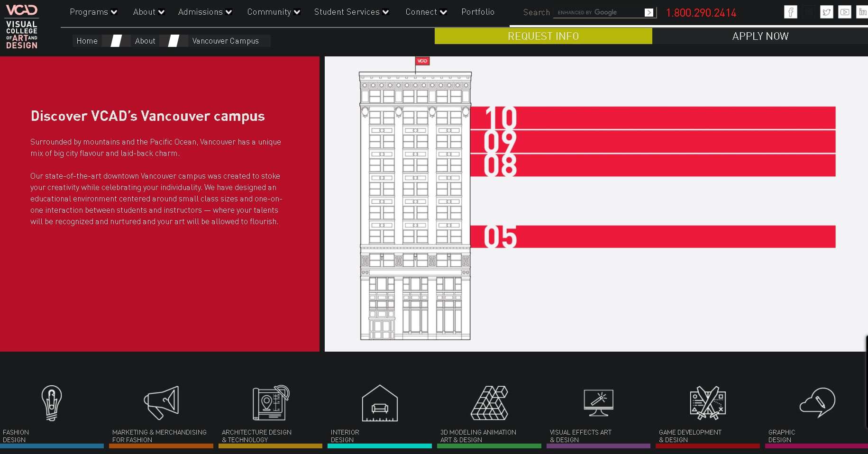Submit search with the arrow button
868x454 pixels.
pos(649,12)
